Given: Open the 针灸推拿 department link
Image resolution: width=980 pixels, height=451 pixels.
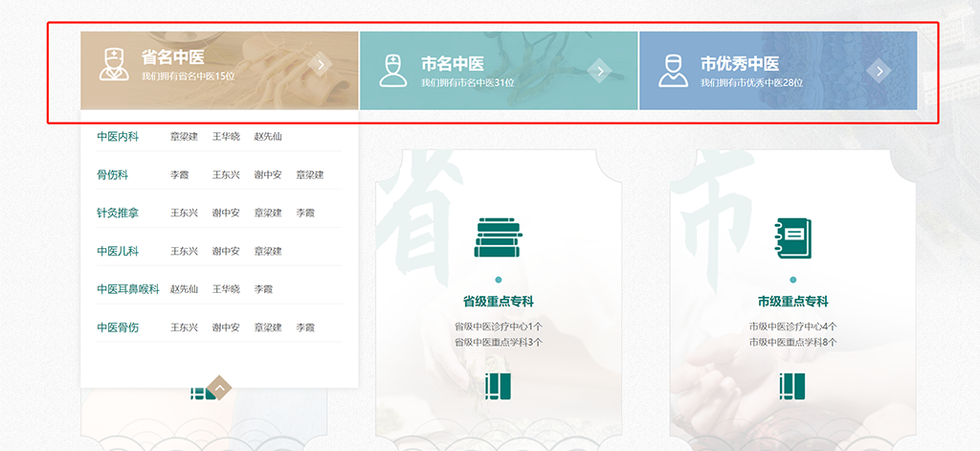Looking at the screenshot, I should click(118, 213).
